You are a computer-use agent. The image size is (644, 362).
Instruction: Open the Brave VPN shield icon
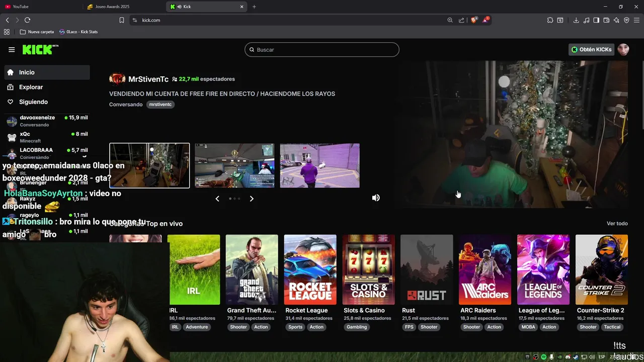(626, 20)
